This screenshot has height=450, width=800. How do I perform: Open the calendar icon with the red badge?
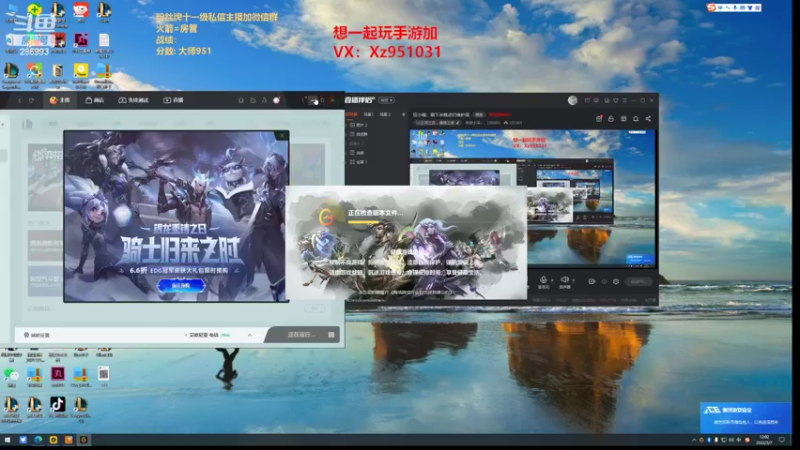tap(599, 119)
